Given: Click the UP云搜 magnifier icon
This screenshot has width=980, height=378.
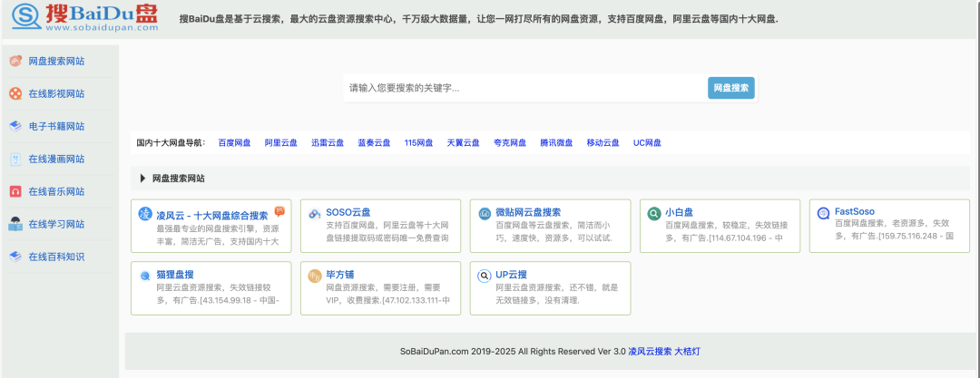Looking at the screenshot, I should pyautogui.click(x=485, y=276).
